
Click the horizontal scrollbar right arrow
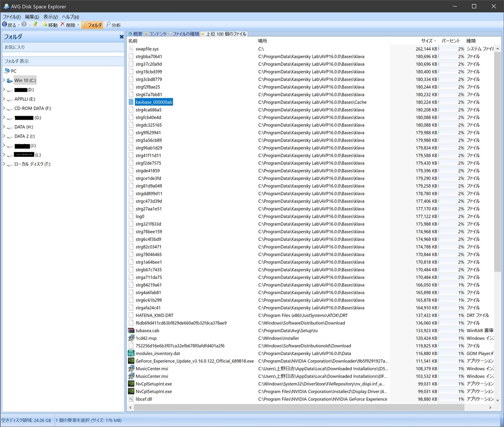[490, 407]
